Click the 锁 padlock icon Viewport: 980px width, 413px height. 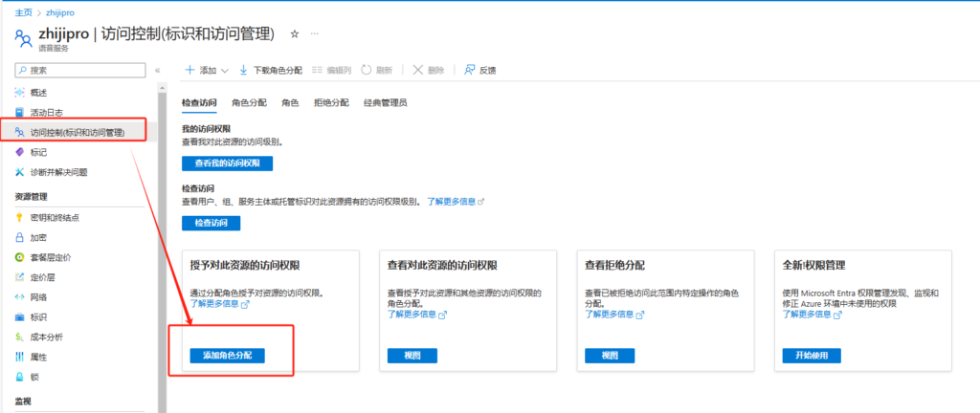[19, 377]
